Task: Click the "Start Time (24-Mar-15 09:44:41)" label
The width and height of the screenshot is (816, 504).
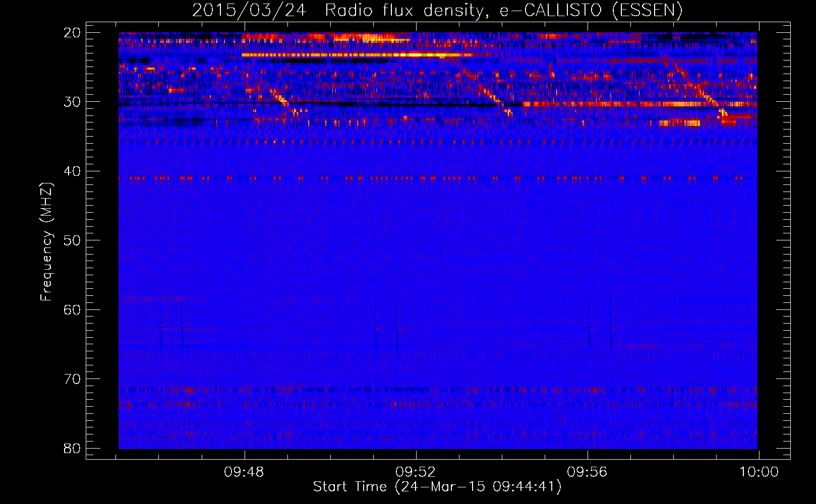Action: pos(437,487)
